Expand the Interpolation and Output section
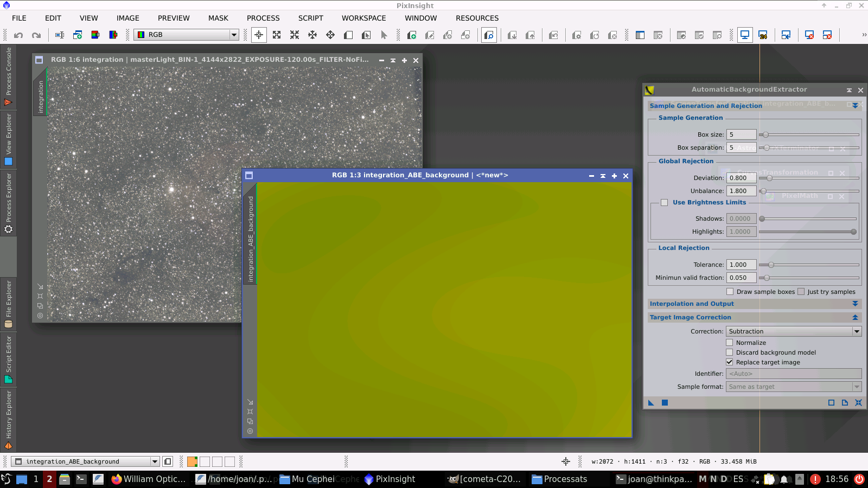 (855, 304)
